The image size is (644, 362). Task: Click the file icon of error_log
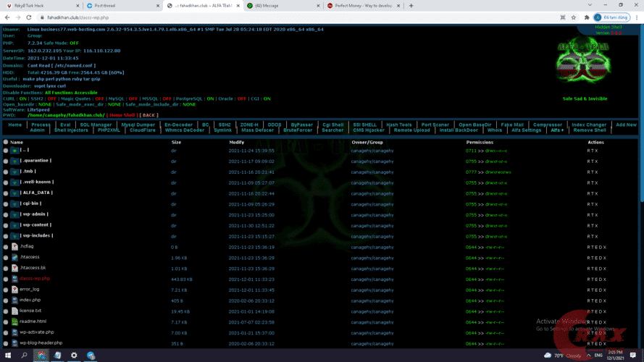tap(14, 290)
